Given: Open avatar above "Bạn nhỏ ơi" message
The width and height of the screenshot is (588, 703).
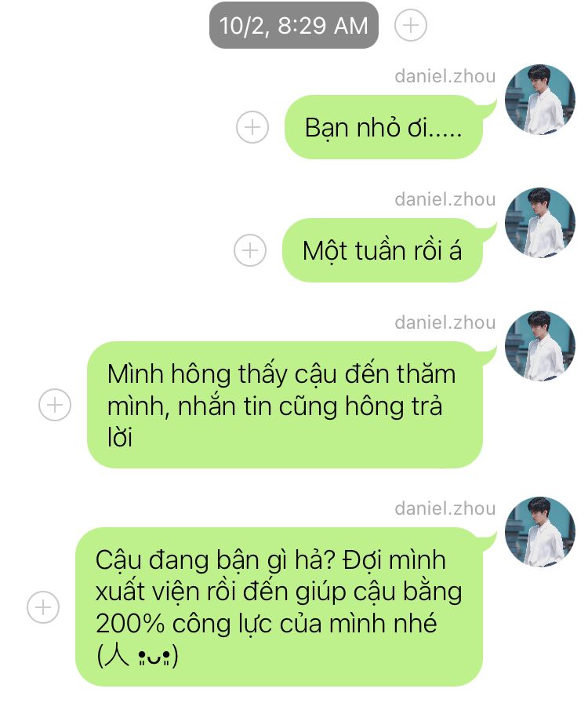Looking at the screenshot, I should point(540,100).
